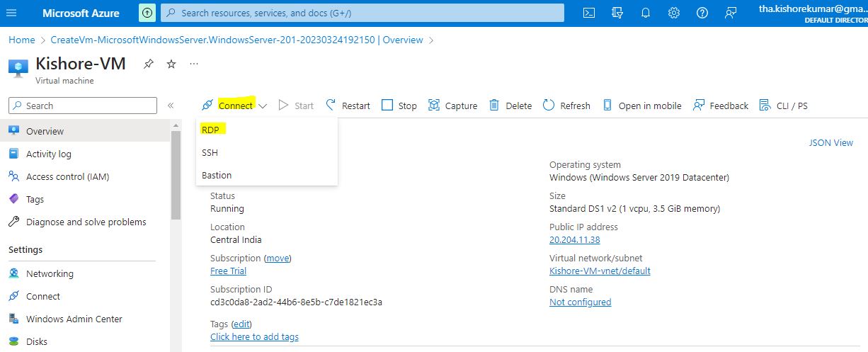Open the hamburger portal menu

click(x=12, y=13)
